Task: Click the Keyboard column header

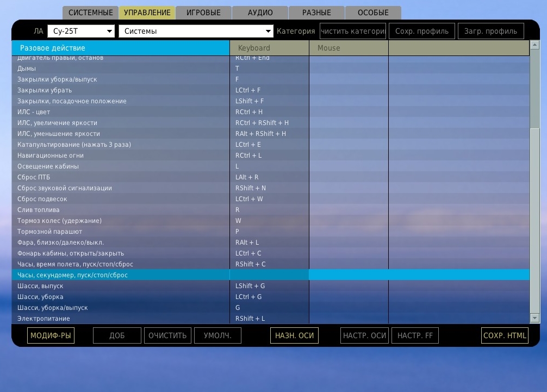Action: (x=269, y=48)
